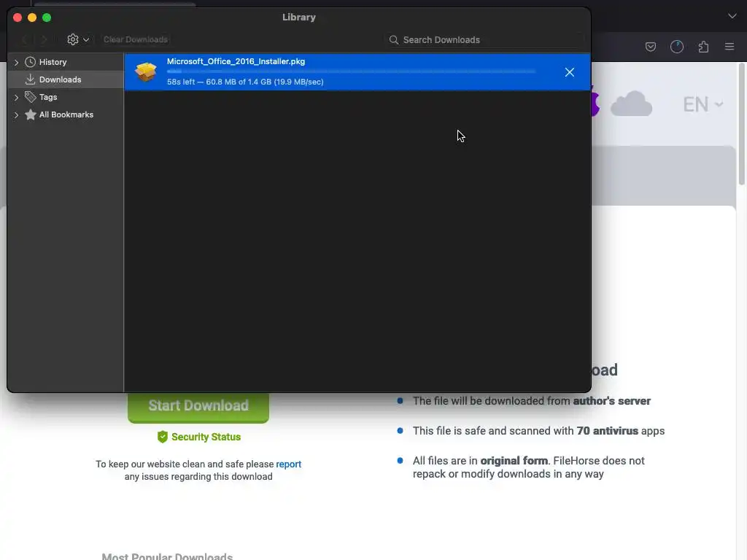Open the Extensions puzzle icon in browser
Viewport: 747px width, 560px height.
coord(703,47)
